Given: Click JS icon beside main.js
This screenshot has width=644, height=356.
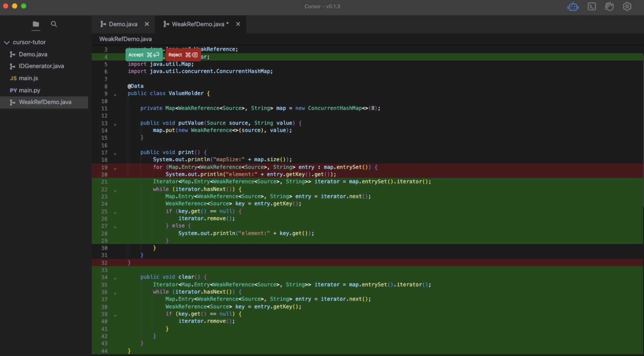Looking at the screenshot, I should click(x=13, y=78).
